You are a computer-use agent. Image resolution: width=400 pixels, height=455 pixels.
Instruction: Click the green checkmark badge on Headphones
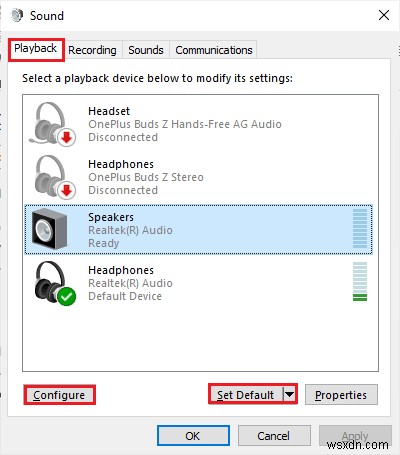tap(67, 296)
